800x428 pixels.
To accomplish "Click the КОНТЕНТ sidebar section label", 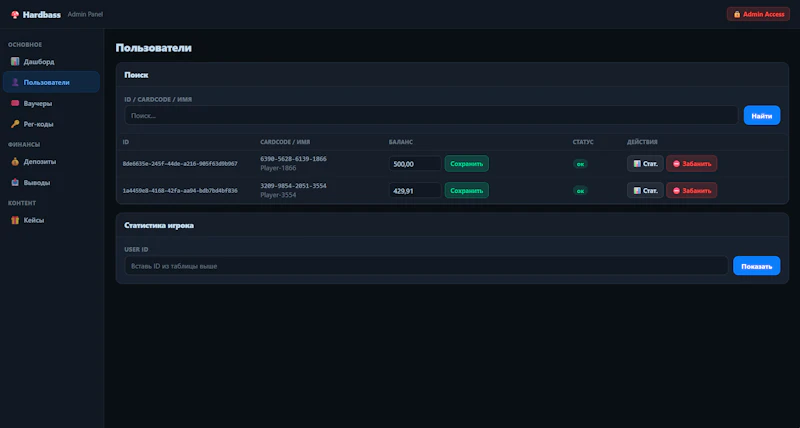I will (22, 203).
